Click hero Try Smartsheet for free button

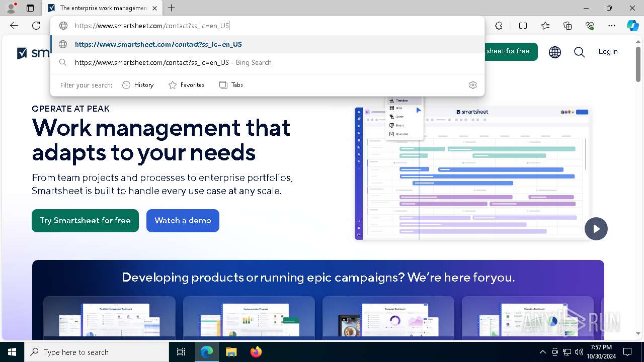[85, 221]
